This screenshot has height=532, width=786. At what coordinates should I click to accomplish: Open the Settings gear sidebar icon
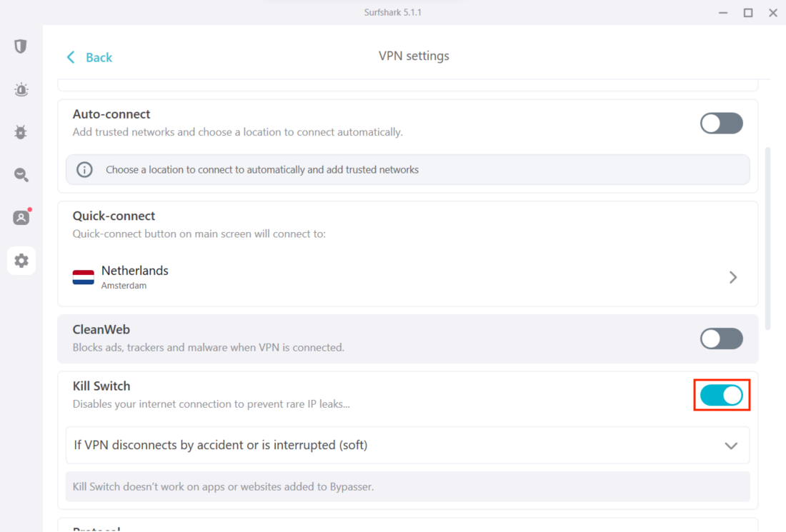pos(21,261)
